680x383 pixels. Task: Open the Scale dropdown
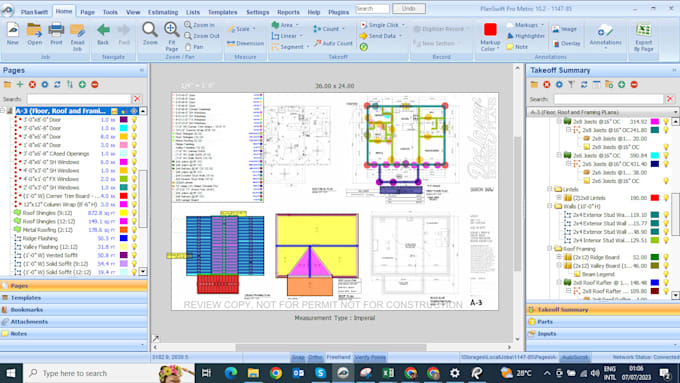(254, 29)
